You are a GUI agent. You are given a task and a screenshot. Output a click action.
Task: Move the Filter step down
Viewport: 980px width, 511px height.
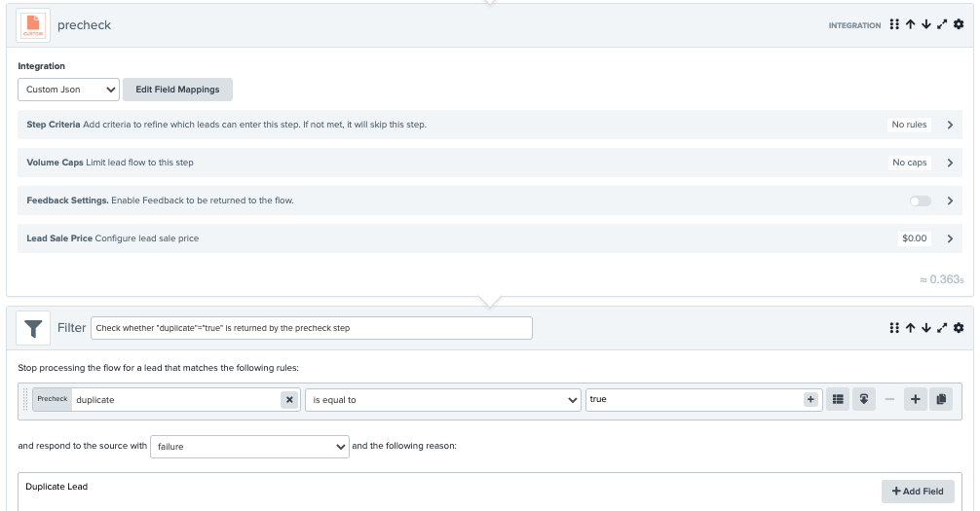(x=926, y=328)
